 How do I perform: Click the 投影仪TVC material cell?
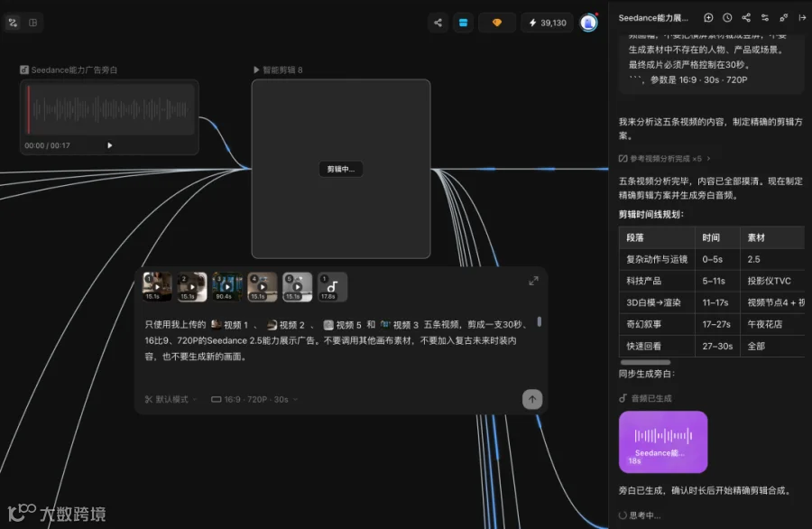pyautogui.click(x=772, y=281)
